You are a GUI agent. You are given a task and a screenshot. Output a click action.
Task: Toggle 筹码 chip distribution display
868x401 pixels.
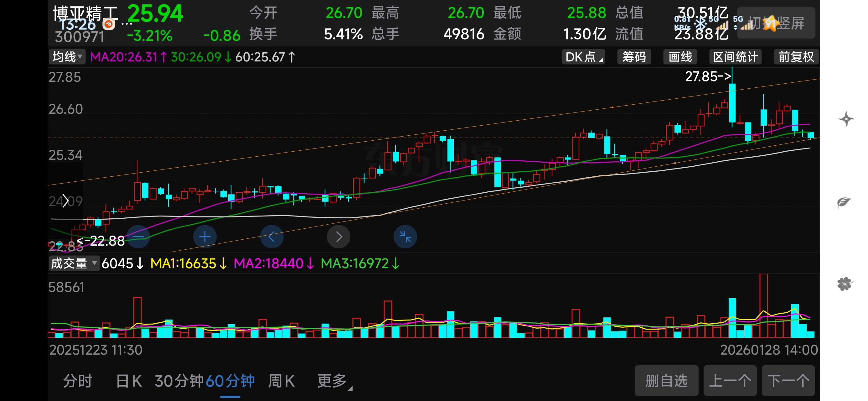click(634, 57)
